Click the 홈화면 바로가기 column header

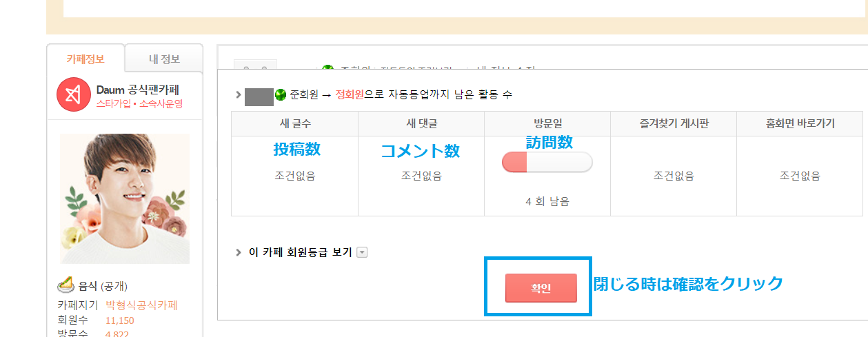[x=800, y=124]
